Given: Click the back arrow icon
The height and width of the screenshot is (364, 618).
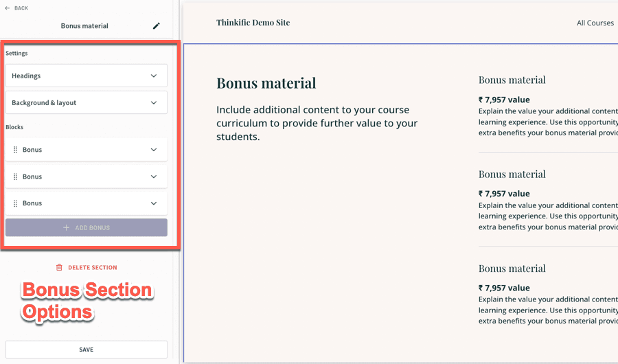Looking at the screenshot, I should (8, 8).
